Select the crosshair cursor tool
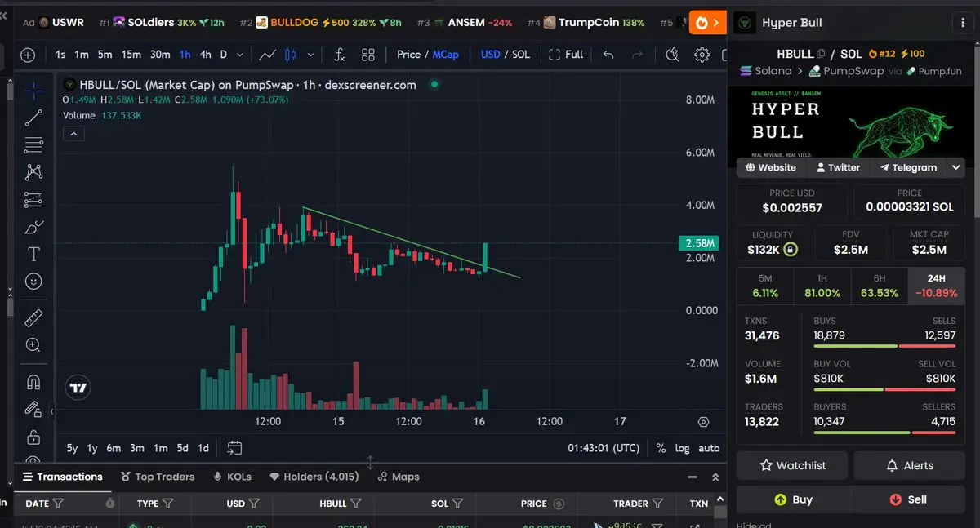The width and height of the screenshot is (980, 528). (x=33, y=90)
